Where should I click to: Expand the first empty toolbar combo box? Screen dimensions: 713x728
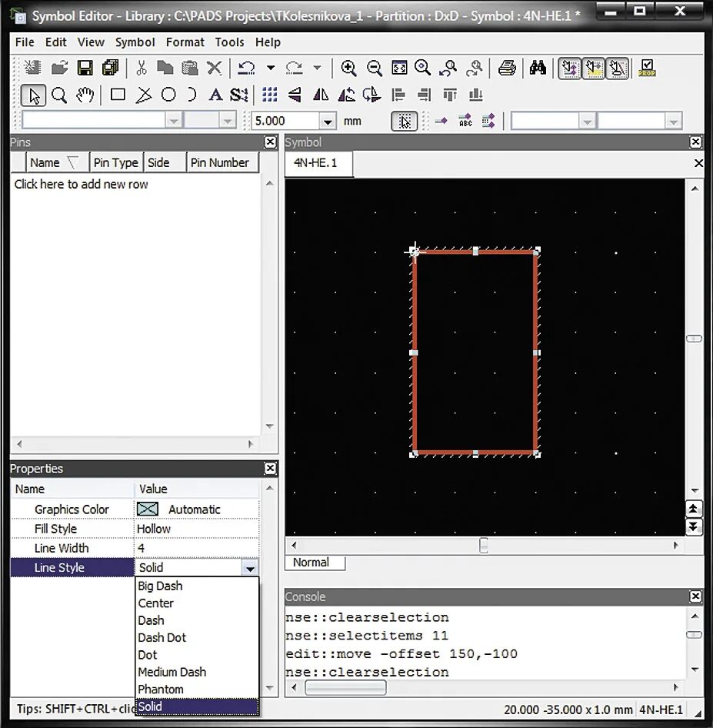tap(174, 122)
